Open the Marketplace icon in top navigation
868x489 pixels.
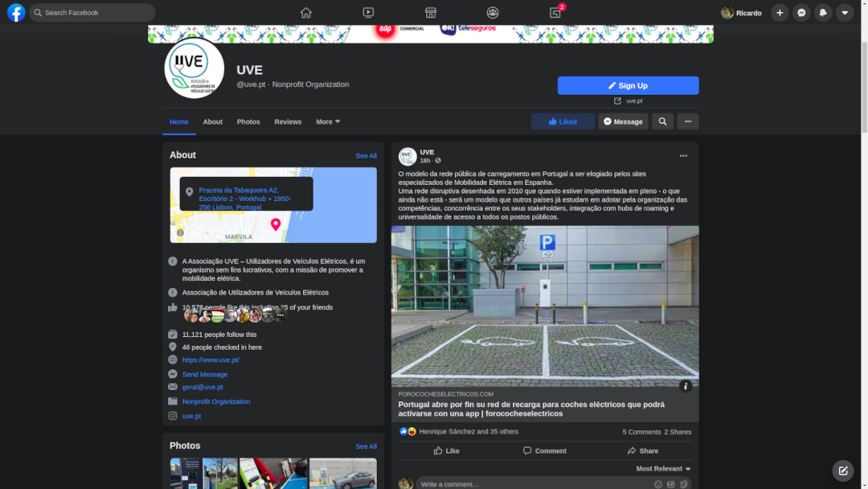tap(431, 13)
